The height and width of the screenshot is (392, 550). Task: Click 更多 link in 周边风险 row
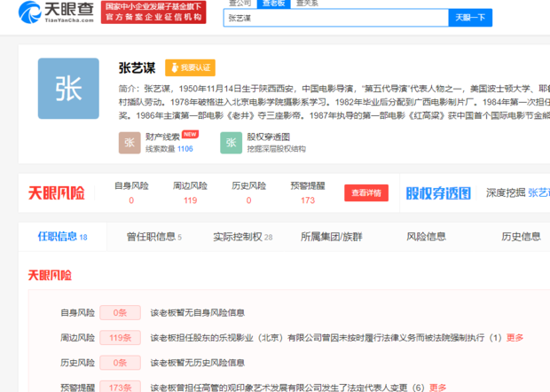pyautogui.click(x=515, y=338)
